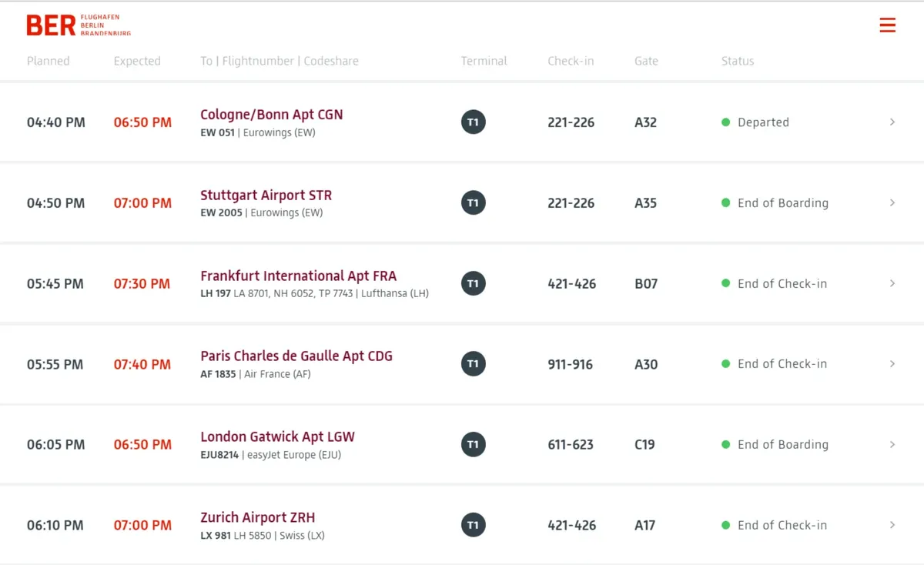
Task: Expand the Zurich flight row chevron
Action: [x=892, y=525]
